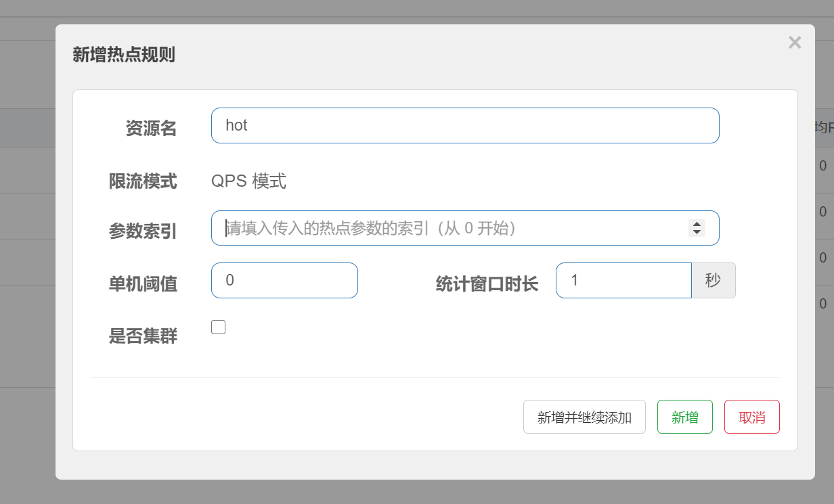The image size is (834, 504).
Task: Cancel with the red 取消 button
Action: [751, 417]
